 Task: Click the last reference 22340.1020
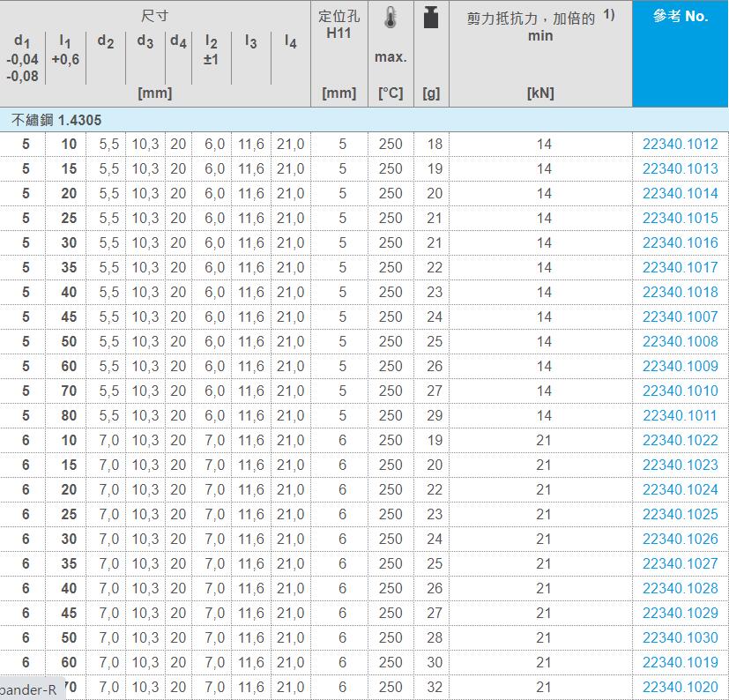pos(680,688)
